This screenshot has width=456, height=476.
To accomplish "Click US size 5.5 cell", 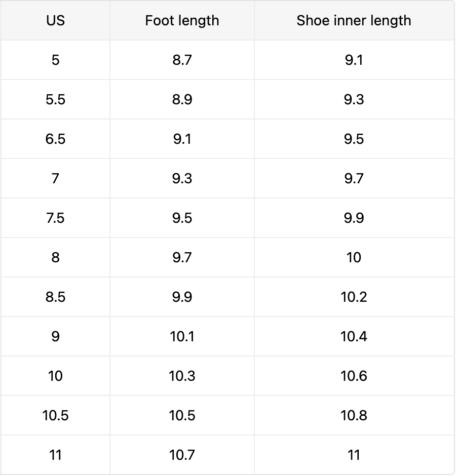I will 55,100.
